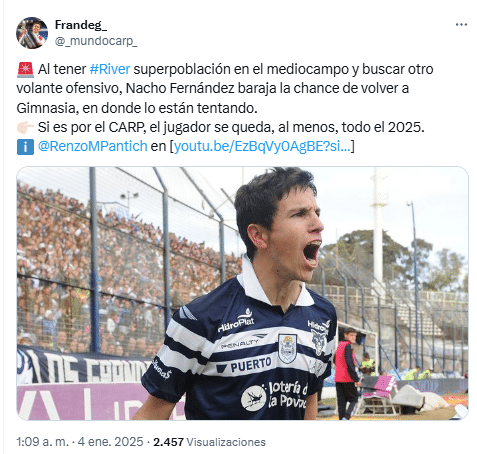477x454 pixels.
Task: Open the @RenzoMPantich mention
Action: [92, 146]
